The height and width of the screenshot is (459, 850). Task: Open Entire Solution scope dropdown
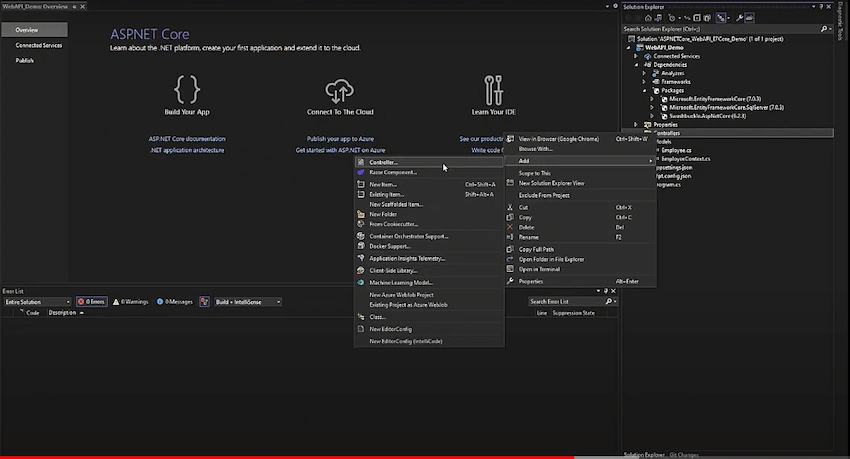pyautogui.click(x=37, y=302)
